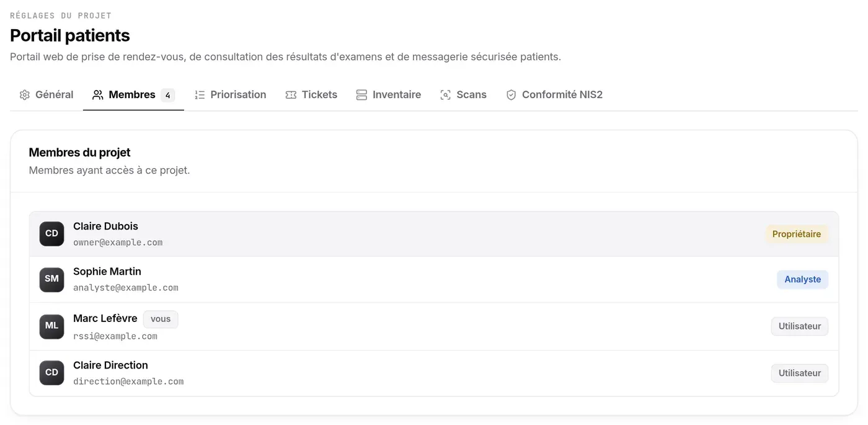
Task: Click the 'Réglages du projet' label
Action: pos(61,16)
